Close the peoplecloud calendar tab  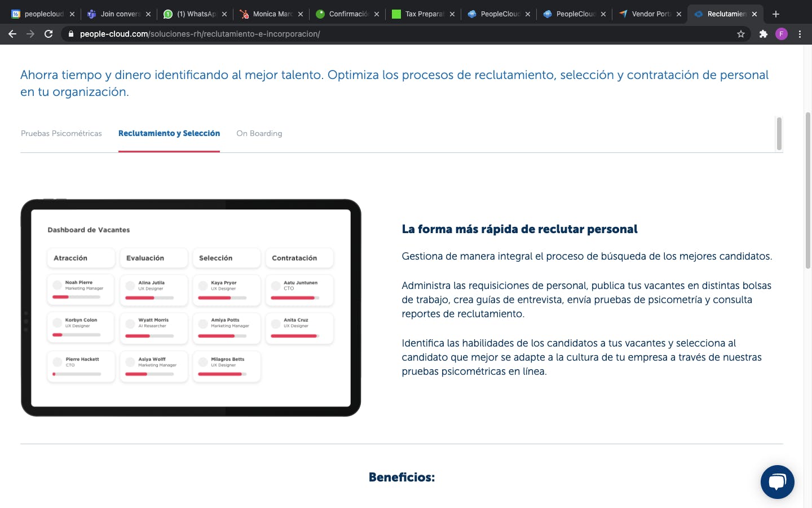click(x=72, y=14)
